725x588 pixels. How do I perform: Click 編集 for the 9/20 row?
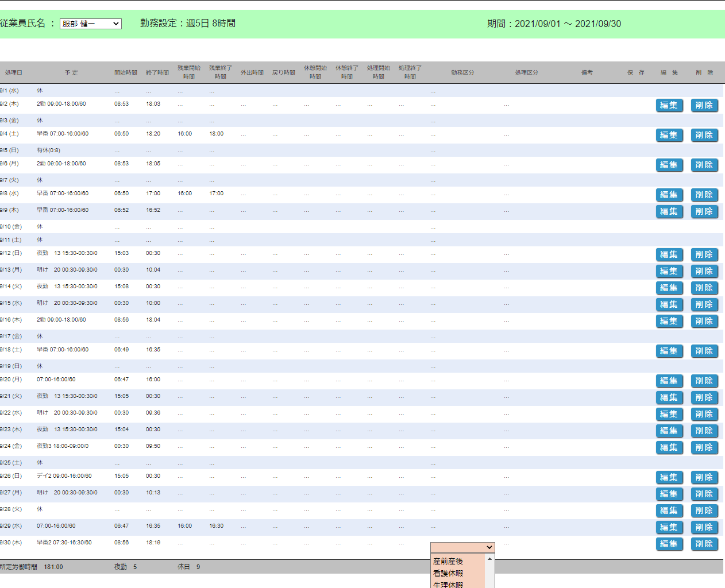(x=669, y=381)
